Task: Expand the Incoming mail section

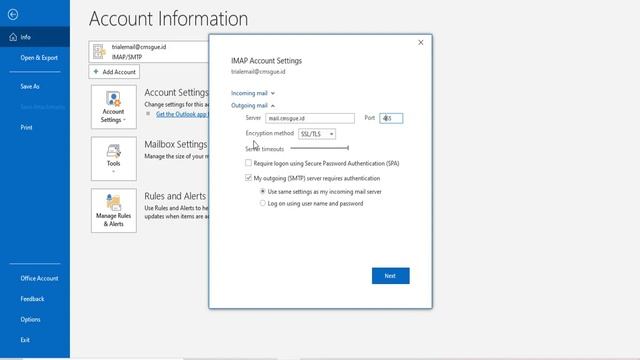Action: pyautogui.click(x=253, y=93)
